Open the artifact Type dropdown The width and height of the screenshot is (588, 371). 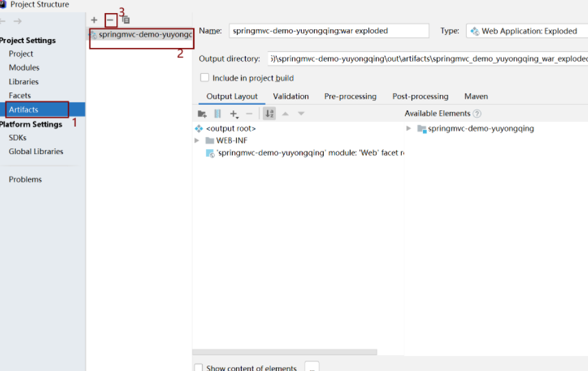[526, 31]
